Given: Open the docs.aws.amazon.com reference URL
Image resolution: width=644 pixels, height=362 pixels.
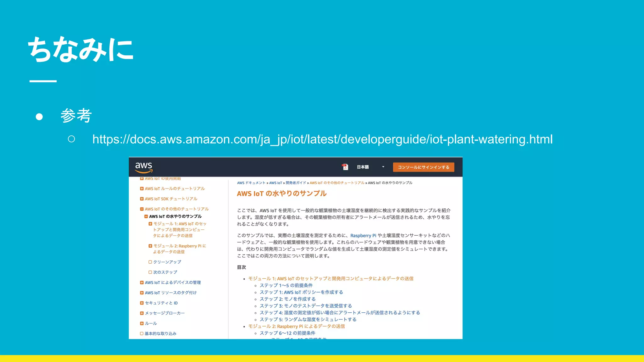Looking at the screenshot, I should pos(322,139).
